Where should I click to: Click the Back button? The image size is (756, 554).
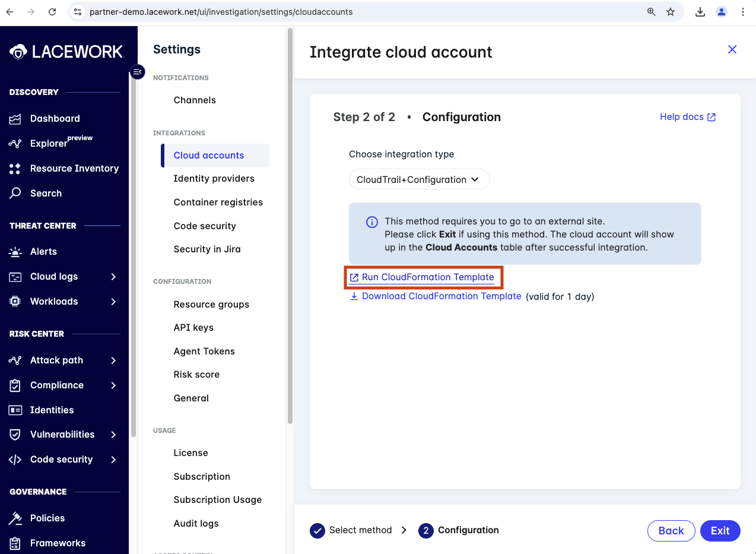pyautogui.click(x=671, y=531)
